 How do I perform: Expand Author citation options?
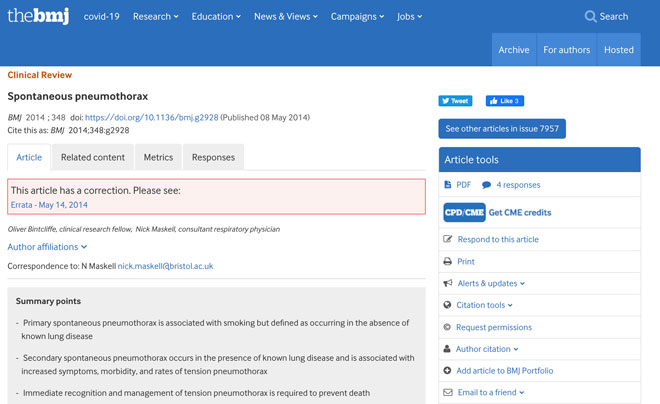pos(487,349)
